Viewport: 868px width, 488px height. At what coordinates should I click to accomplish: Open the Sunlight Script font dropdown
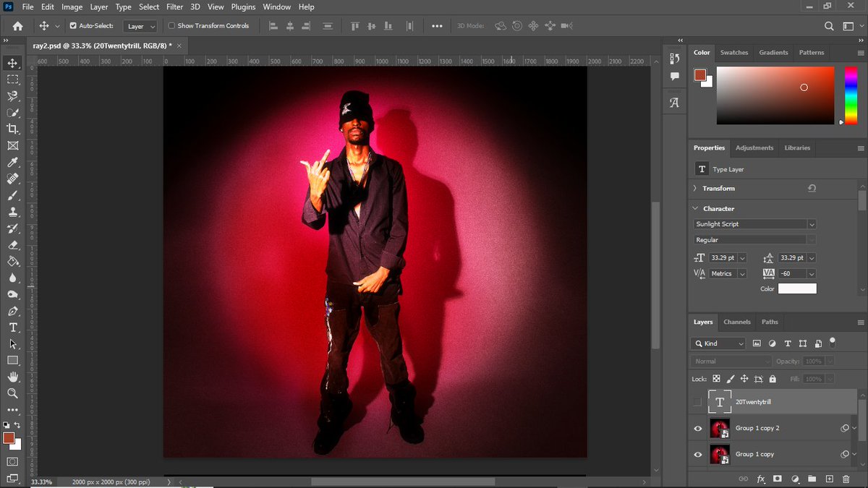click(811, 224)
